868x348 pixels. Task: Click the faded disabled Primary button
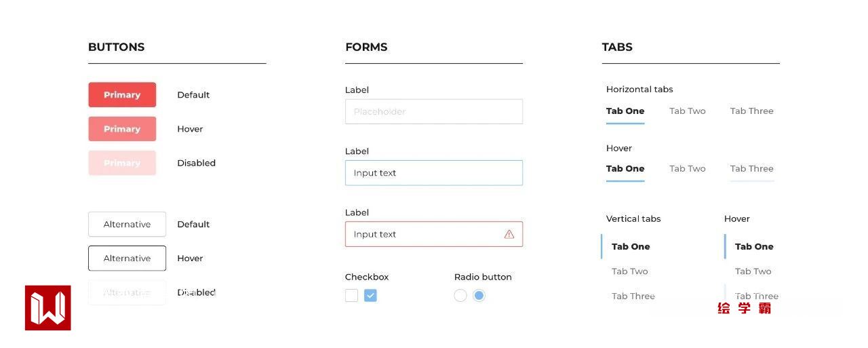[122, 163]
